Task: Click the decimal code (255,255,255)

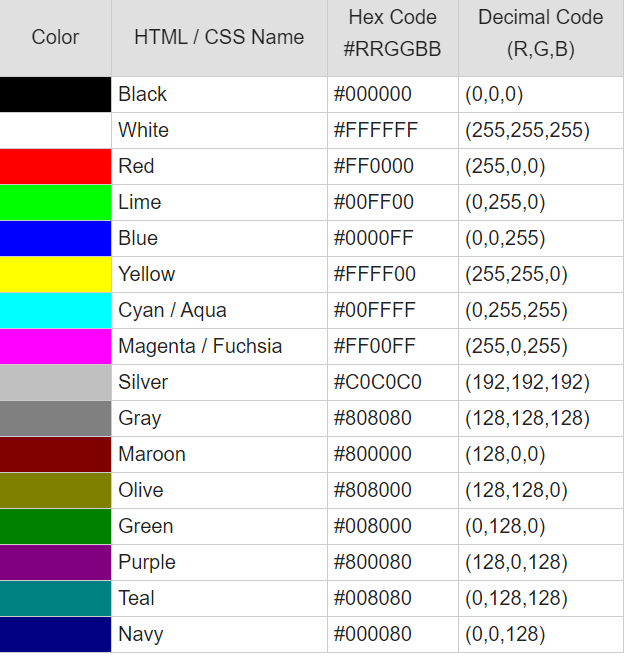Action: (528, 131)
